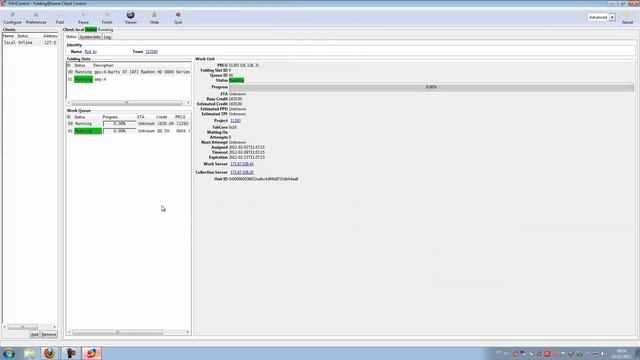
Task: Open Windows Explorer from the taskbar
Action: (x=29, y=353)
